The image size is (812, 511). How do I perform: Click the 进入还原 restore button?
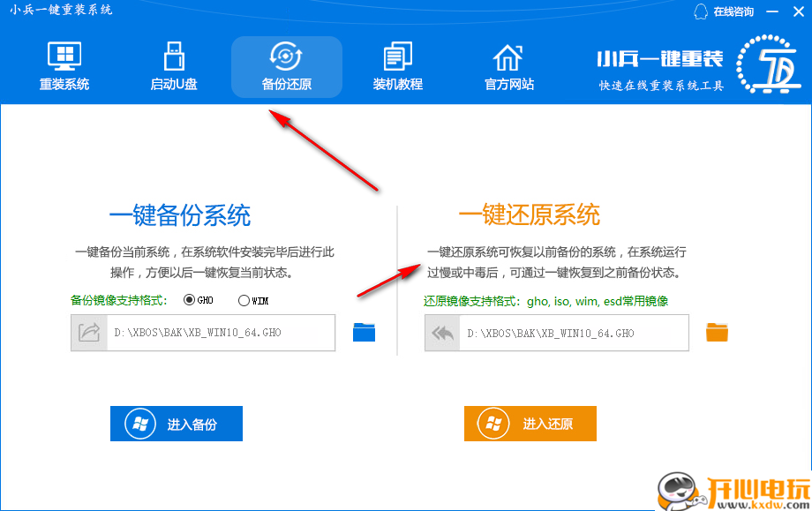(x=530, y=424)
